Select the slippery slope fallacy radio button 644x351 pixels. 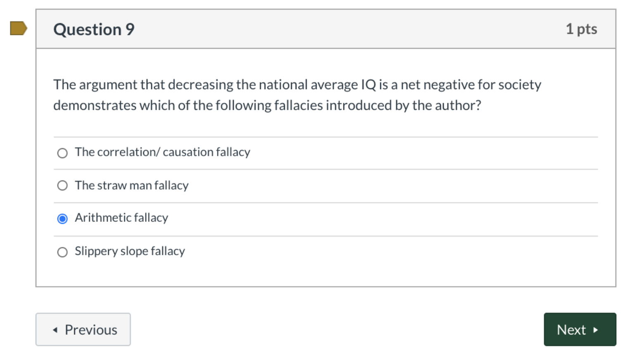click(62, 252)
